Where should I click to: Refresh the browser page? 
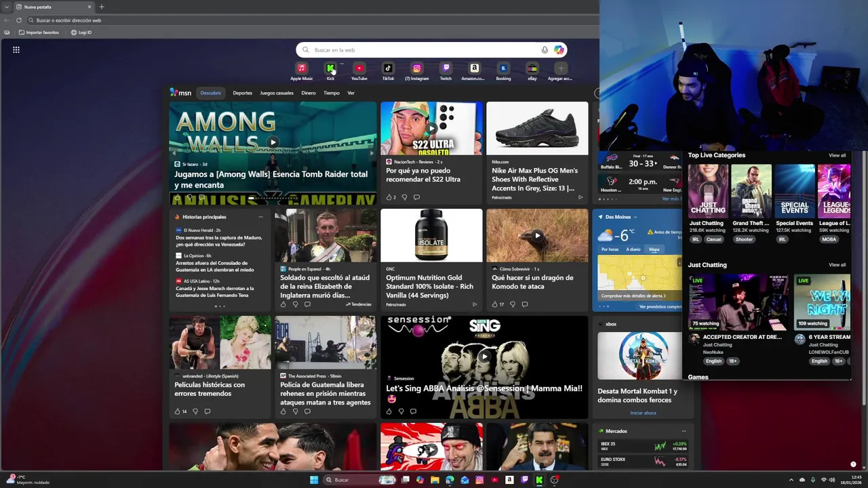coord(19,20)
